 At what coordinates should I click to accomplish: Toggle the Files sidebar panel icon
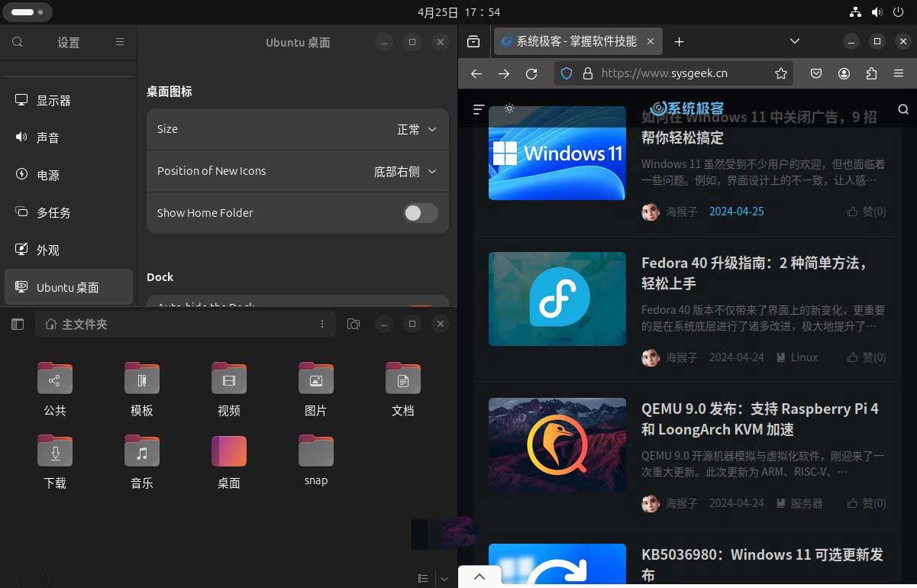click(18, 325)
